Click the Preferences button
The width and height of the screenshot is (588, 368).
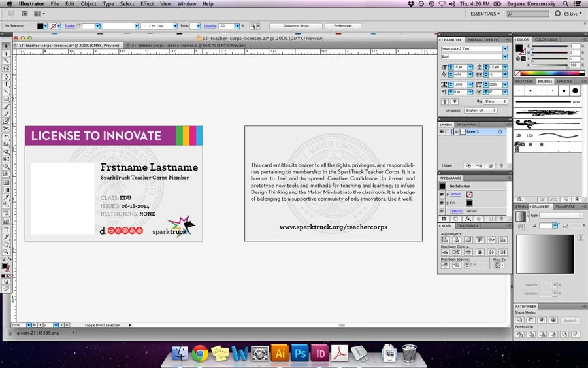(x=343, y=26)
